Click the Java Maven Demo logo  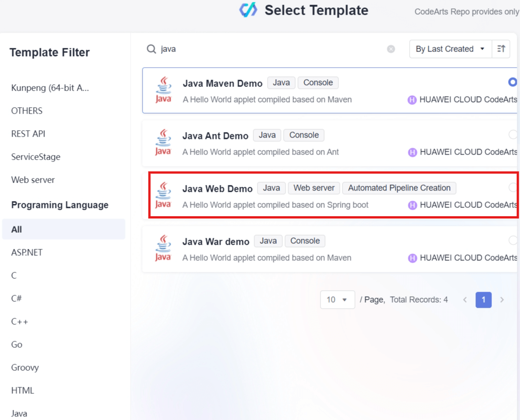tap(163, 90)
